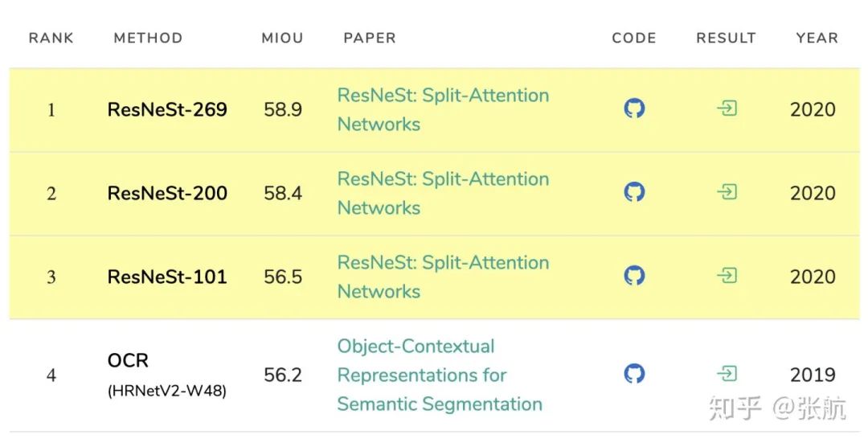This screenshot has height=443, width=868.
Task: Click the METHOD column header
Action: [148, 38]
